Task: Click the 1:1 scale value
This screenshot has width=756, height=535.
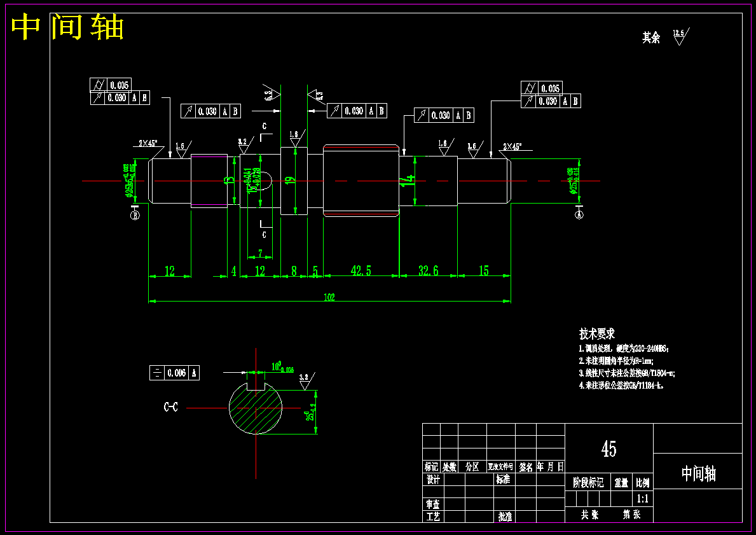Action: pyautogui.click(x=643, y=499)
